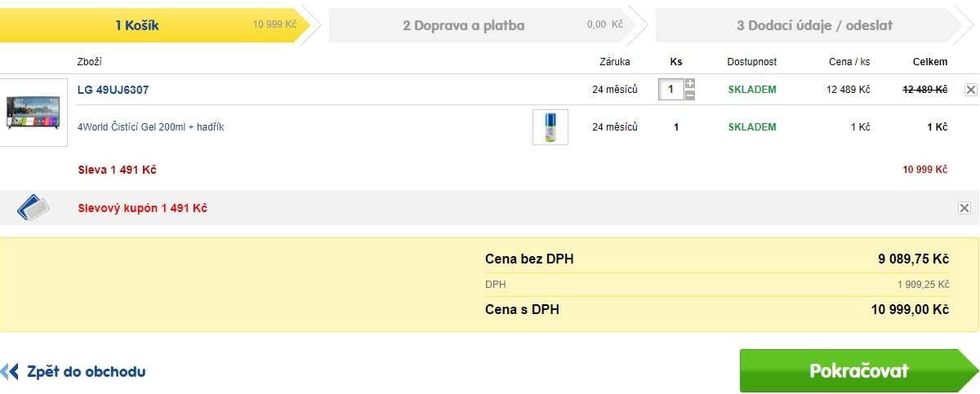The width and height of the screenshot is (980, 394).
Task: Click SKLADEM availability for LG TV
Action: pos(752,90)
